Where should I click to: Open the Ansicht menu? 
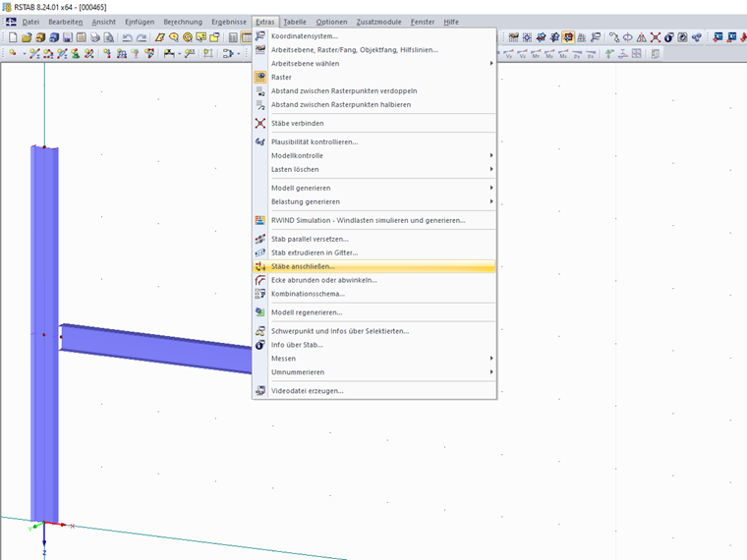[x=104, y=22]
